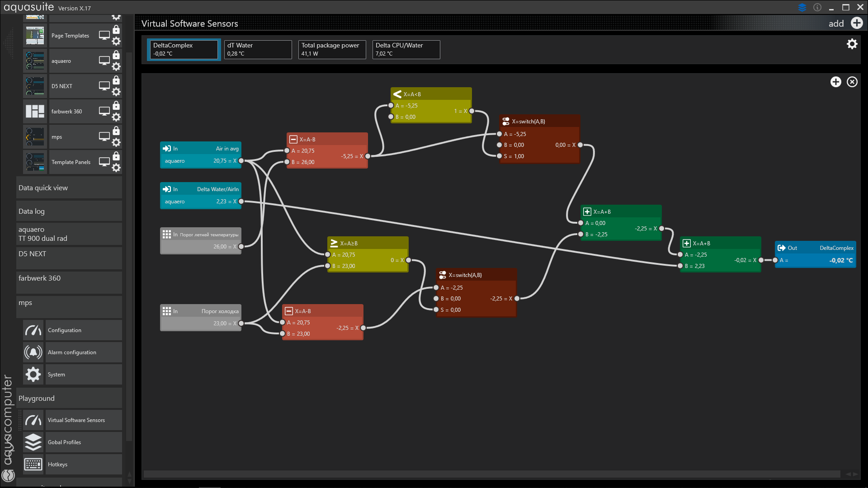Toggle lock on aquaero page
The width and height of the screenshot is (868, 488).
[x=116, y=55]
